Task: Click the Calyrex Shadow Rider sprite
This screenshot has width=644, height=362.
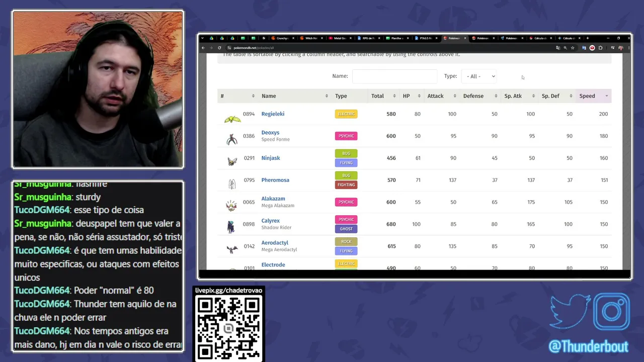Action: point(231,227)
